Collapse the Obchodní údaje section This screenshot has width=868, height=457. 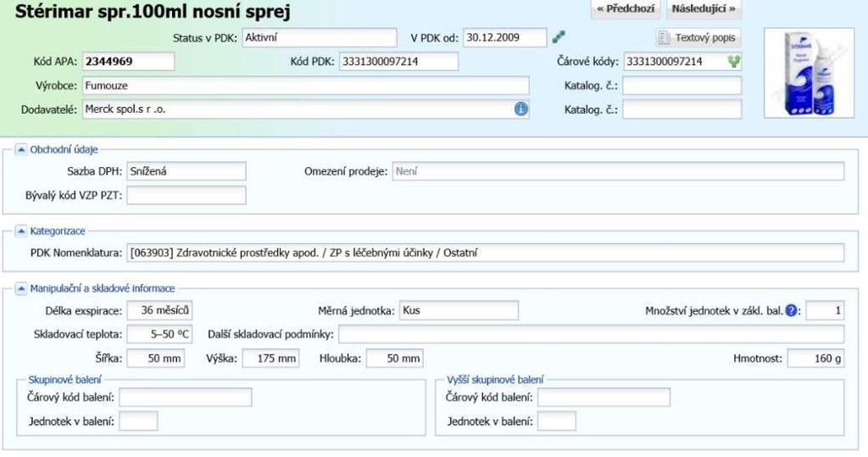coord(20,149)
